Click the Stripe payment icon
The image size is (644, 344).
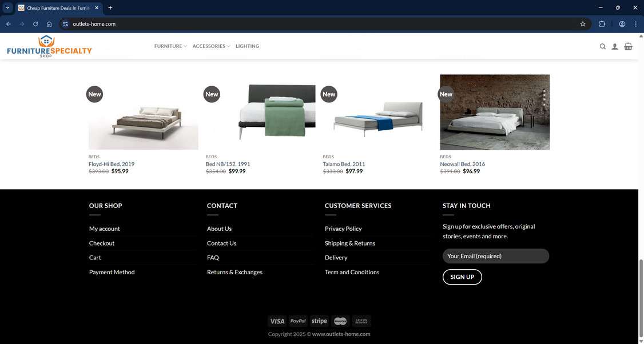[319, 321]
